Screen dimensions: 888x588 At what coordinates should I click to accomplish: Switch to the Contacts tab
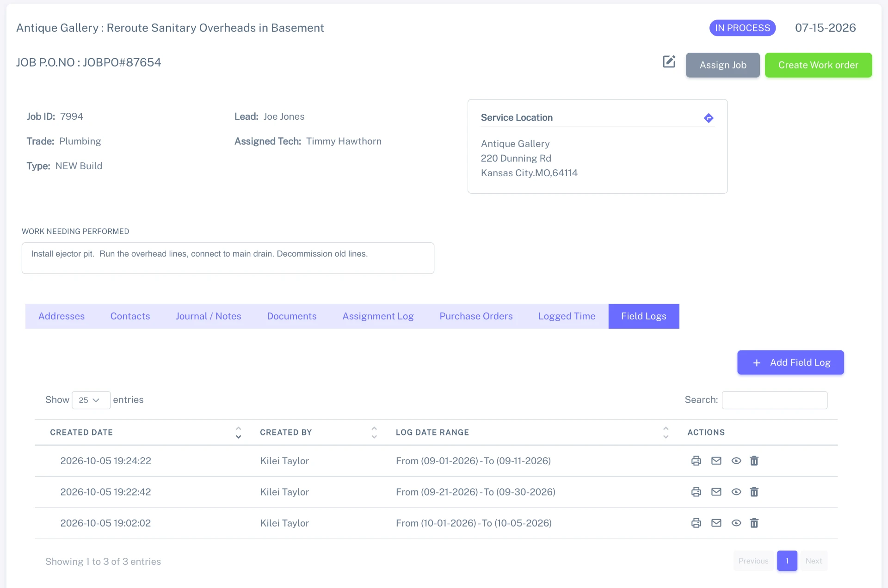click(130, 316)
